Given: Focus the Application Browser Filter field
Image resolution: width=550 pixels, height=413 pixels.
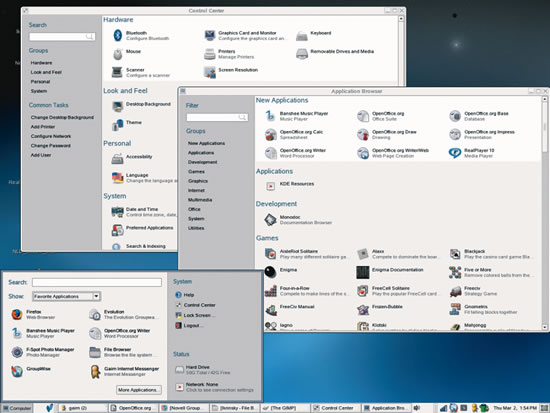Looking at the screenshot, I should point(217,117).
